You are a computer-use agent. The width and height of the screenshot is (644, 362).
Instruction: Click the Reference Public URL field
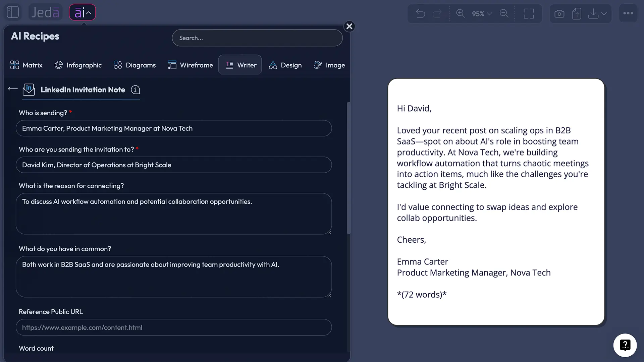click(174, 327)
